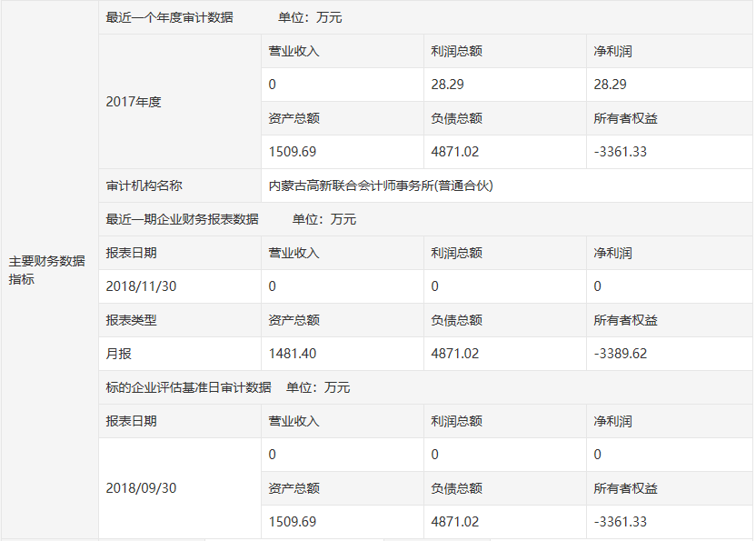The height and width of the screenshot is (541, 756).
Task: Click the 1481.40 asset total value
Action: tap(293, 354)
